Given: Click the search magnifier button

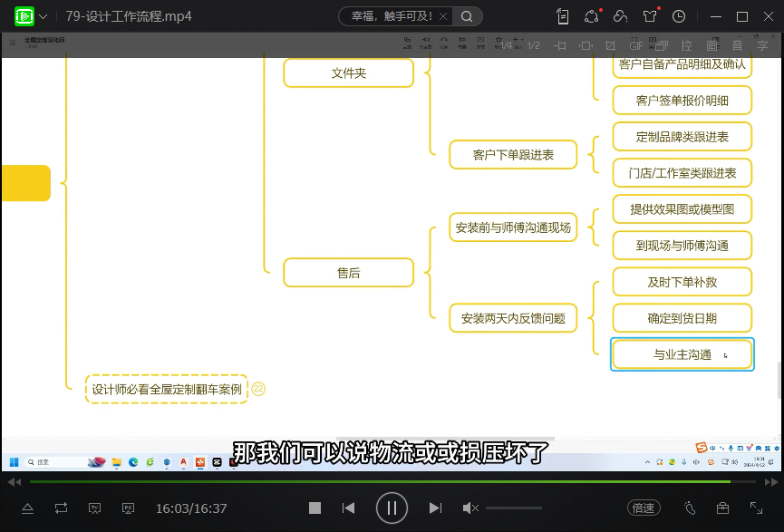Looking at the screenshot, I should coord(467,16).
